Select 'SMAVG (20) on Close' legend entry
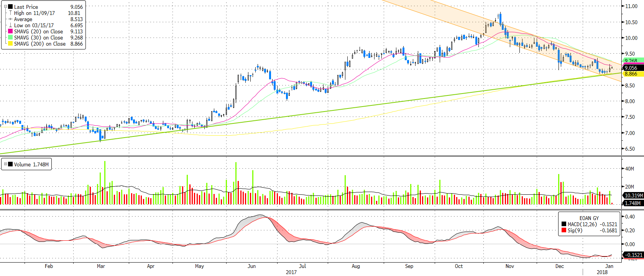 click(39, 31)
